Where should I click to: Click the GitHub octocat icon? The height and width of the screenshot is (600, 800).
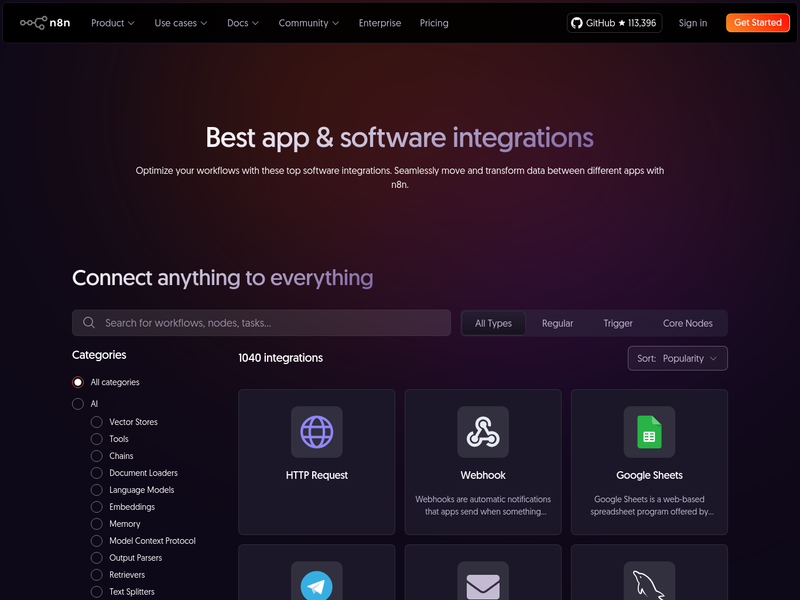(577, 23)
